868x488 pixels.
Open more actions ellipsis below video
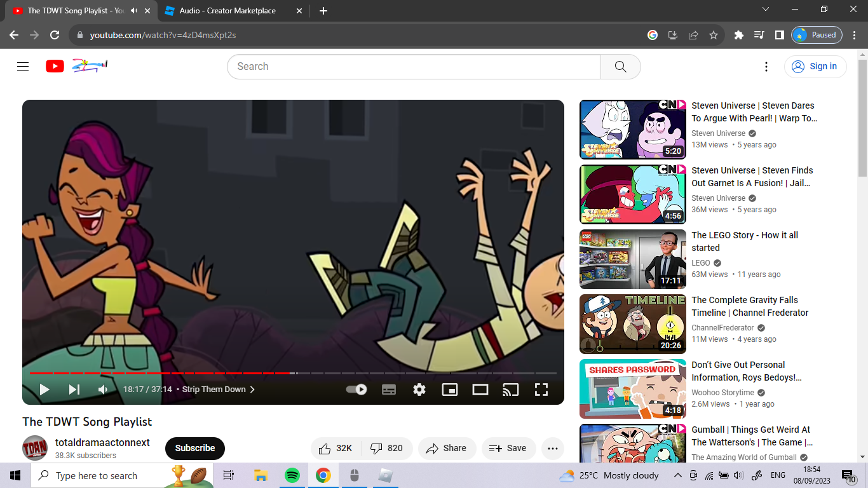[553, 448]
